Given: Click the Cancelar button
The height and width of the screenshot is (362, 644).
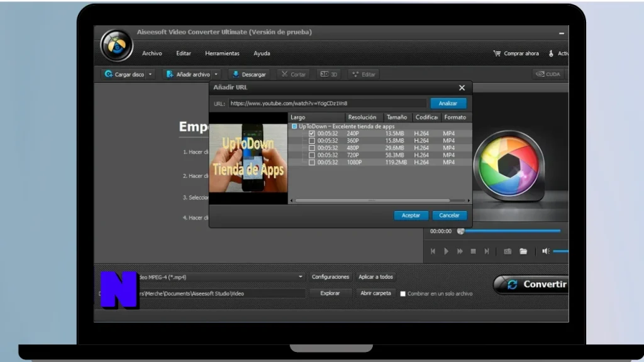Looking at the screenshot, I should pyautogui.click(x=449, y=216).
